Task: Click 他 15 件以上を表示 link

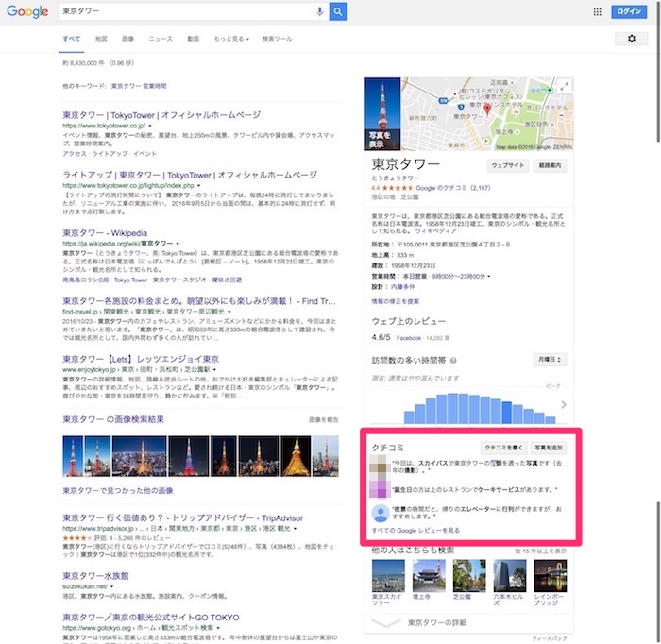Action: click(540, 551)
